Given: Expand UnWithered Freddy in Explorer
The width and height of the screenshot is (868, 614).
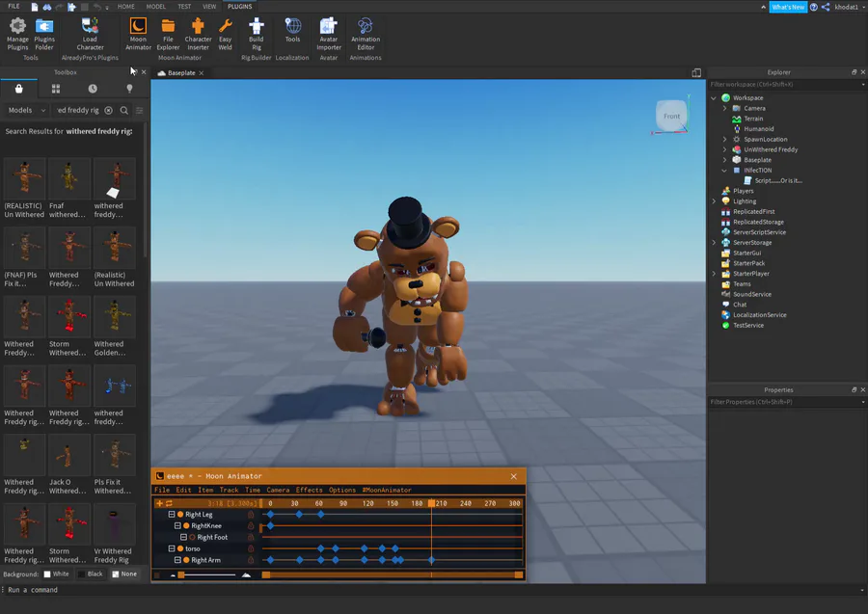Looking at the screenshot, I should pos(724,149).
